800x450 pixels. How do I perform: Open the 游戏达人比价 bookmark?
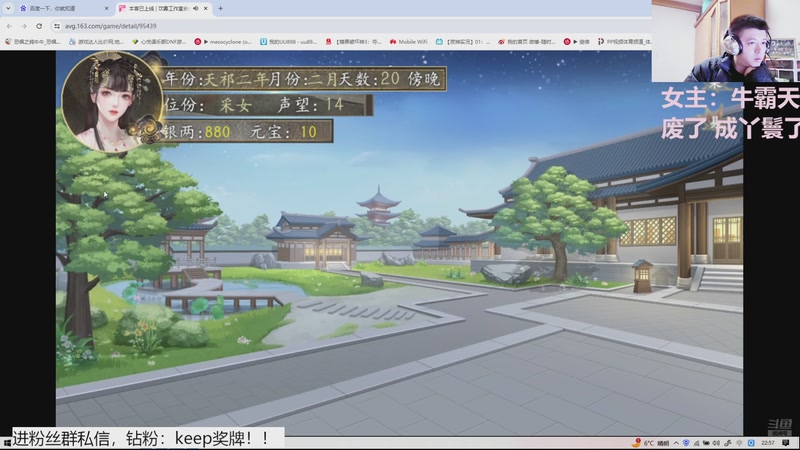point(96,42)
